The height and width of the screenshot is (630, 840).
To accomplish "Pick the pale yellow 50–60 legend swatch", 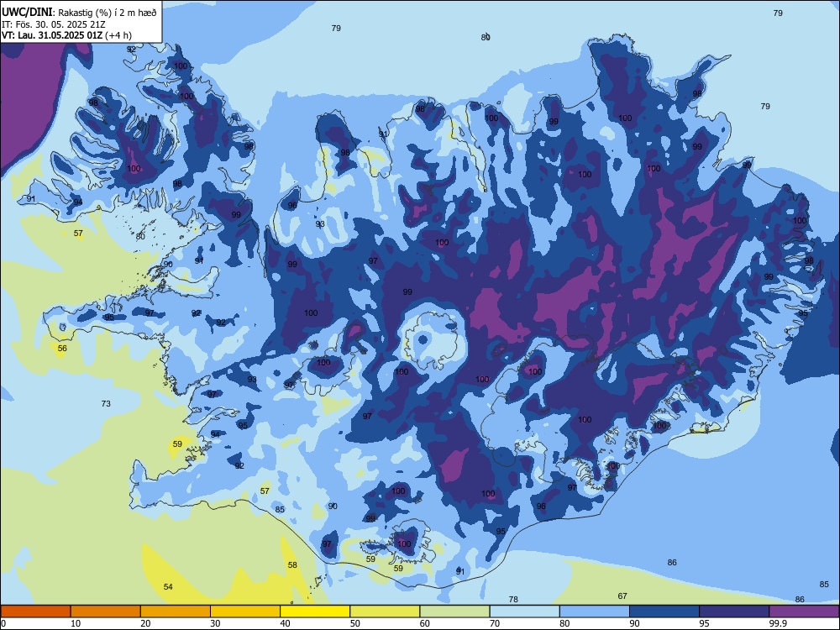I will (x=385, y=612).
